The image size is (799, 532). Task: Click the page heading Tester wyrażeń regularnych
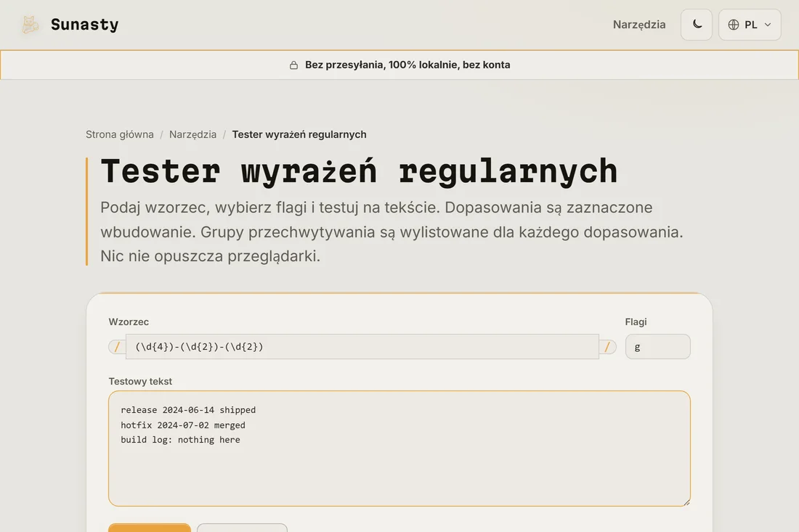click(359, 171)
